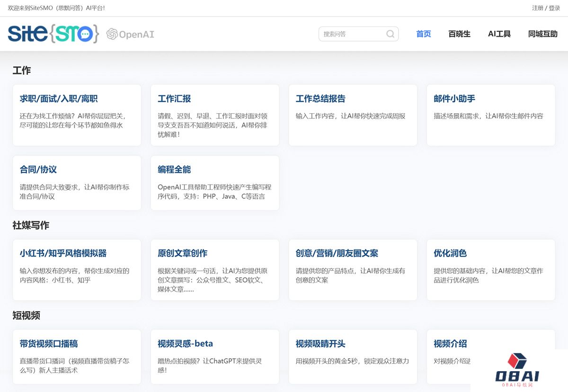Open the 工作汇报 card
Image resolution: width=568 pixels, height=392 pixels.
tap(215, 115)
